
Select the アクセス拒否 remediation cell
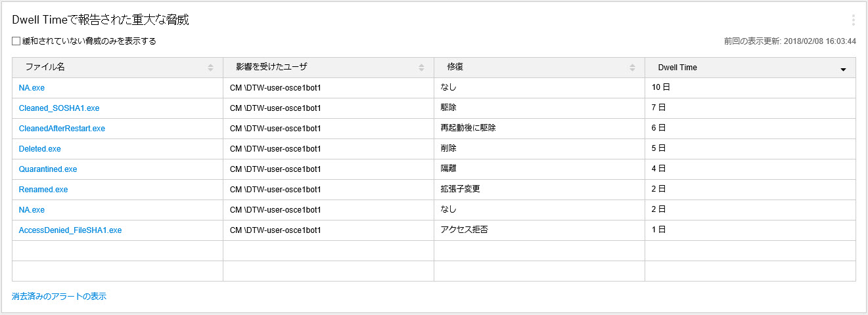pos(464,230)
